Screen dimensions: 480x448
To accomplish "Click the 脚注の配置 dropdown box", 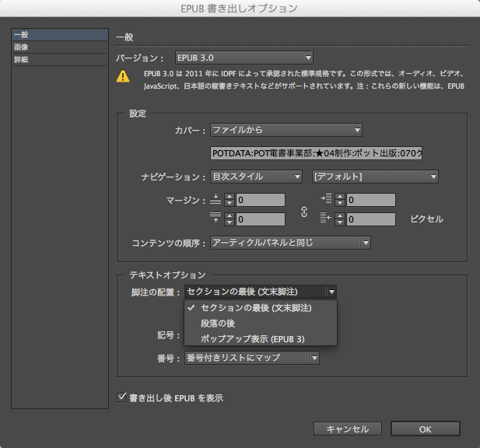I will [261, 292].
